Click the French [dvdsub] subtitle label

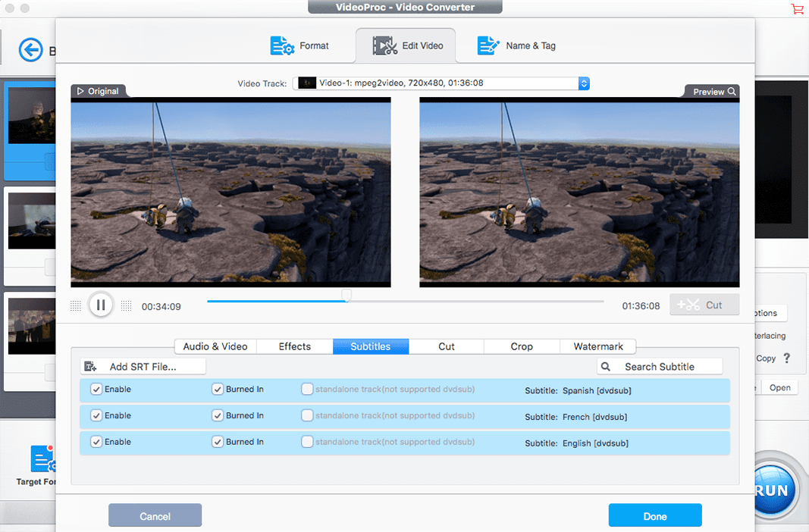(595, 417)
